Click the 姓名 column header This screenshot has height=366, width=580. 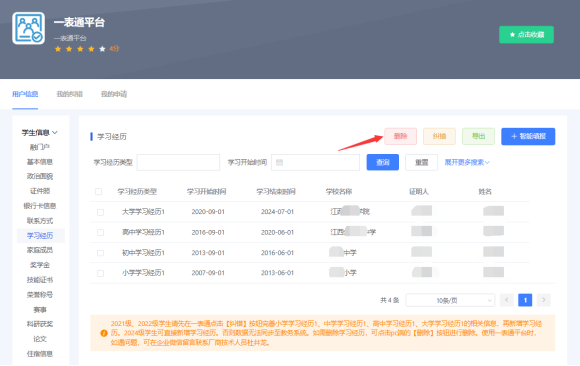485,192
